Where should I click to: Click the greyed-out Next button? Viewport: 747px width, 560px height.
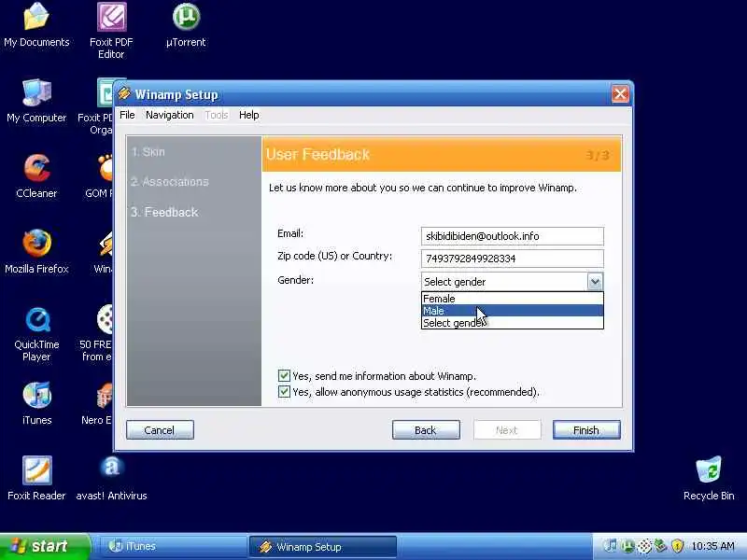tap(507, 430)
